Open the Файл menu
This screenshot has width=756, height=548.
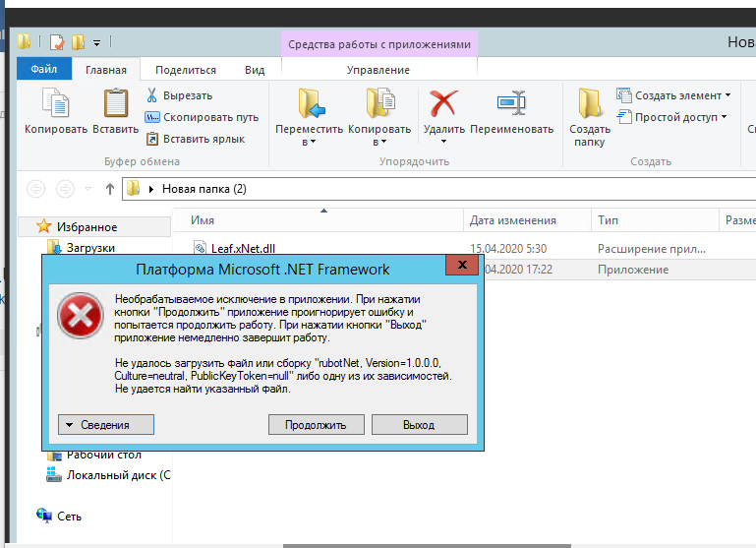click(44, 70)
